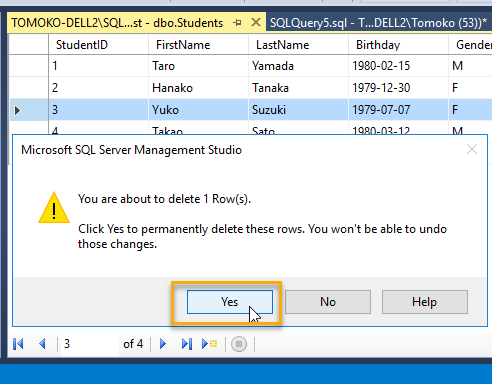
Task: Click the cell '1979-07-07'
Action: (x=398, y=110)
